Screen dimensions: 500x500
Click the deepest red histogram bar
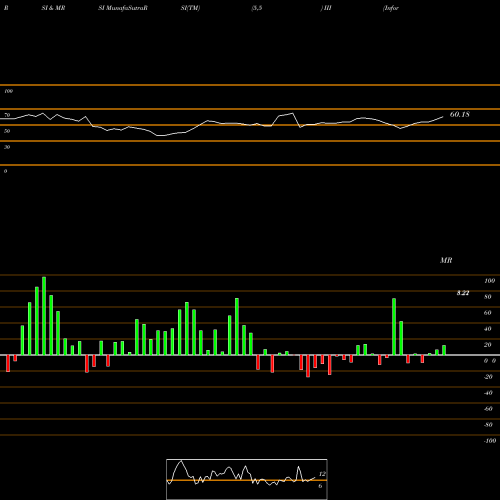click(308, 366)
